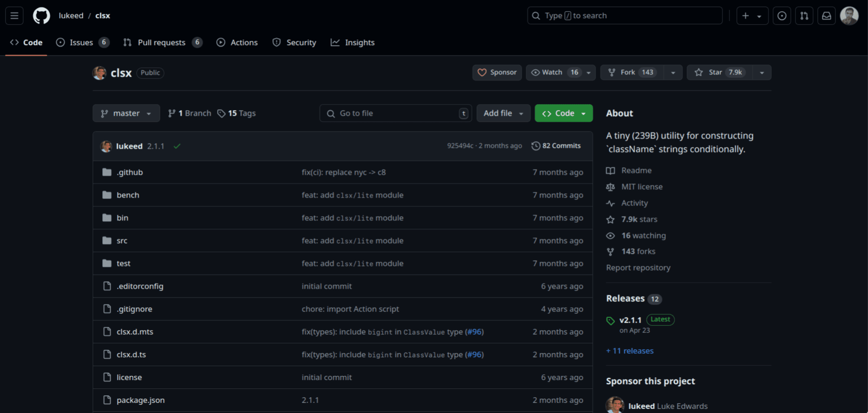The width and height of the screenshot is (868, 413).
Task: Open the master branch selector dropdown
Action: click(x=126, y=113)
